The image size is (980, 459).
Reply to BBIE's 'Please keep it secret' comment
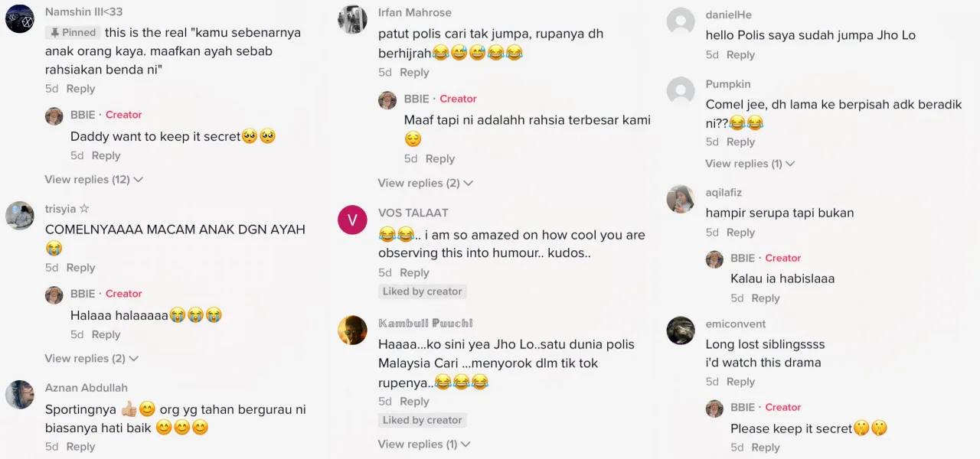(x=766, y=448)
